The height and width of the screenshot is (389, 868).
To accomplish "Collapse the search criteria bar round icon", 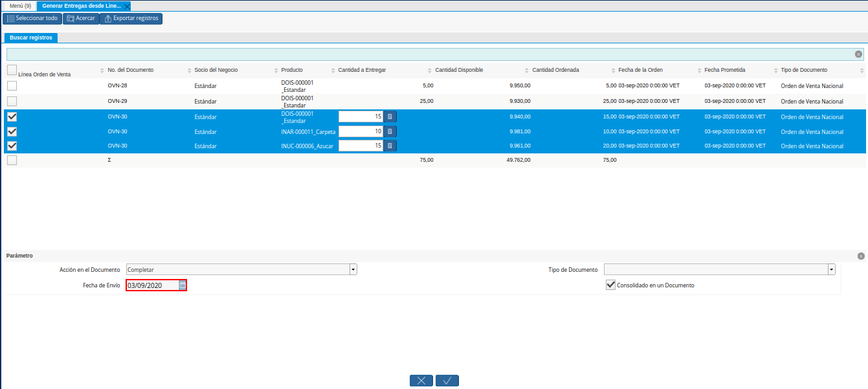I will click(858, 54).
